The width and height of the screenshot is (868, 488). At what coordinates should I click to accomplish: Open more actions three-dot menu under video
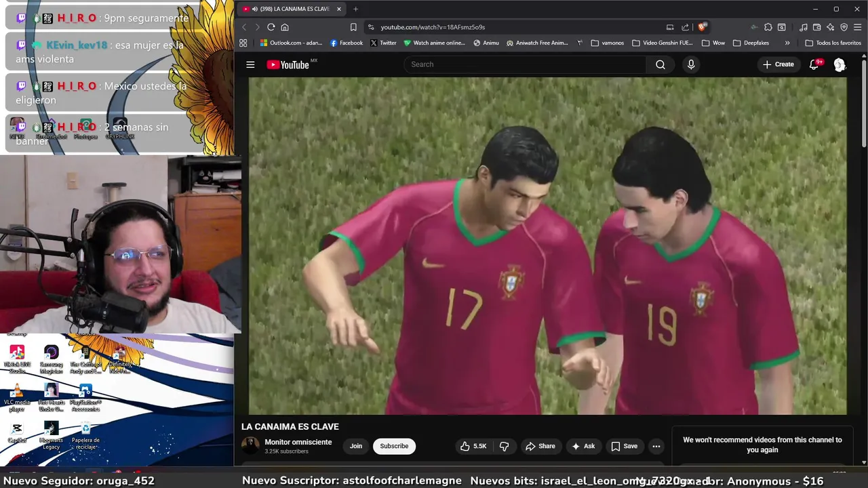point(656,446)
